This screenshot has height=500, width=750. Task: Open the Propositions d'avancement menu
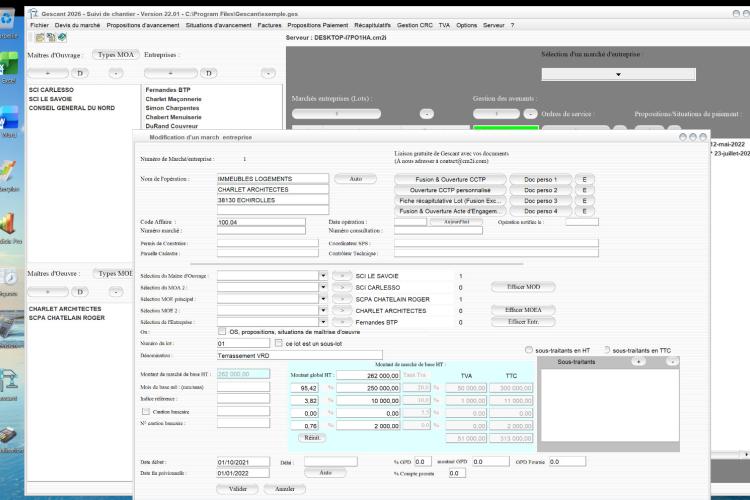click(x=143, y=25)
